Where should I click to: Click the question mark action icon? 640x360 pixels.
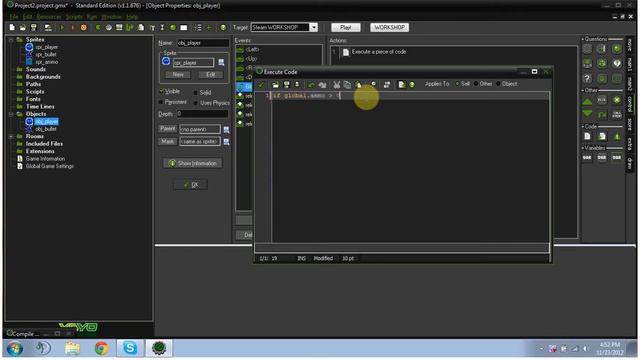587,78
